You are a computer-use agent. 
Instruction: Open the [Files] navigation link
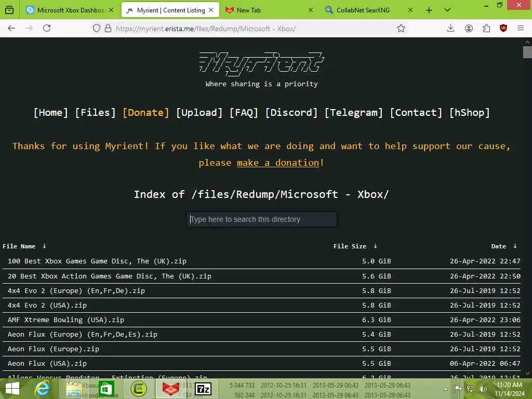(96, 113)
